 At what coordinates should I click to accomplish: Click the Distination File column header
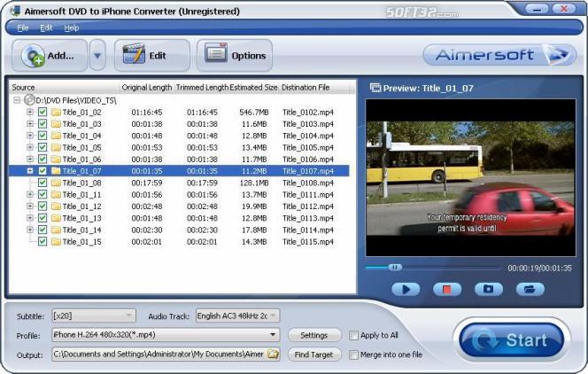[314, 88]
